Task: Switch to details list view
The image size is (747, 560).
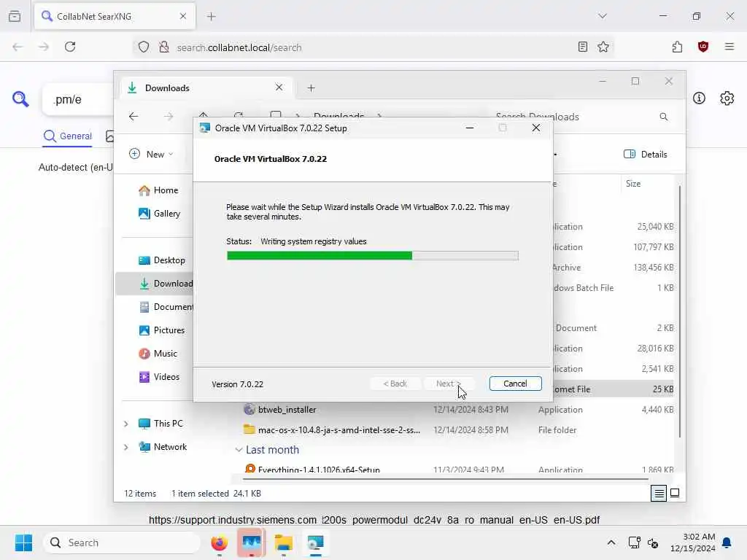Action: pyautogui.click(x=659, y=494)
